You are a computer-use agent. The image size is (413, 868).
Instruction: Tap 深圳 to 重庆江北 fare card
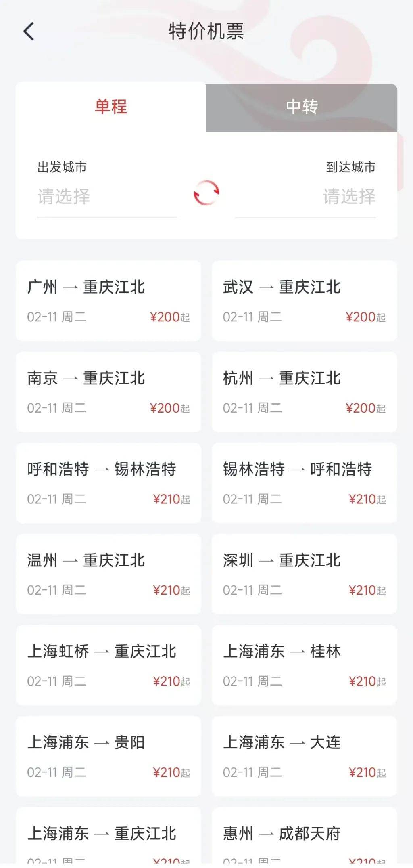point(305,574)
